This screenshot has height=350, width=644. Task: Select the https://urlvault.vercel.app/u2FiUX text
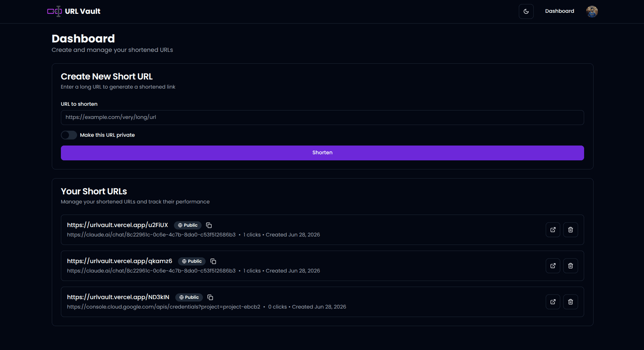[x=117, y=225]
